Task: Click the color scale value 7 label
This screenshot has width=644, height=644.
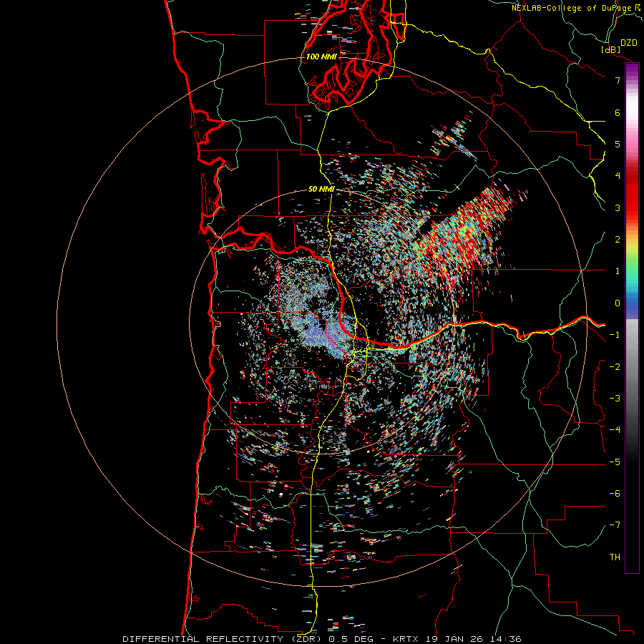Action: (x=618, y=80)
